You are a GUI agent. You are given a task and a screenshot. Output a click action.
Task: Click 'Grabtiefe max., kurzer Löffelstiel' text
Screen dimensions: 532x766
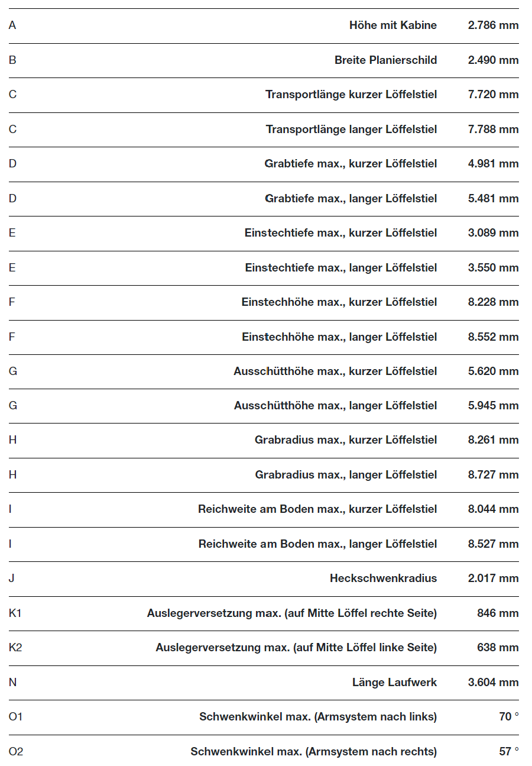coord(351,164)
